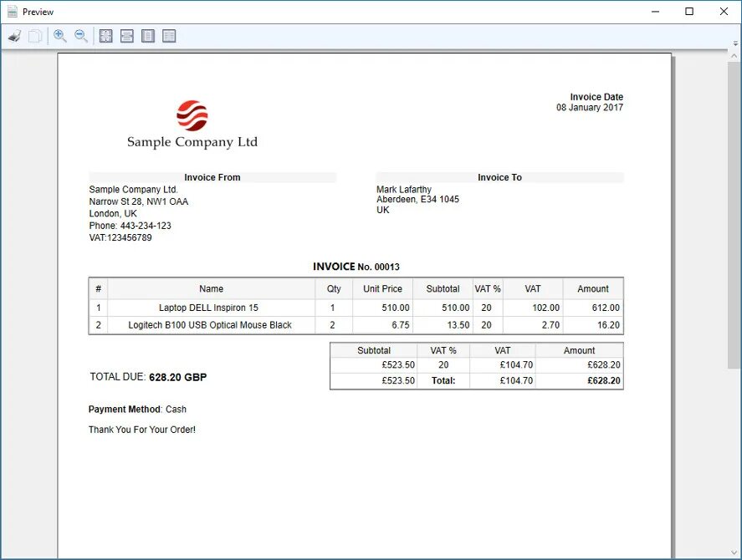Image resolution: width=742 pixels, height=560 pixels.
Task: Click the amount '16.20'
Action: coord(608,325)
